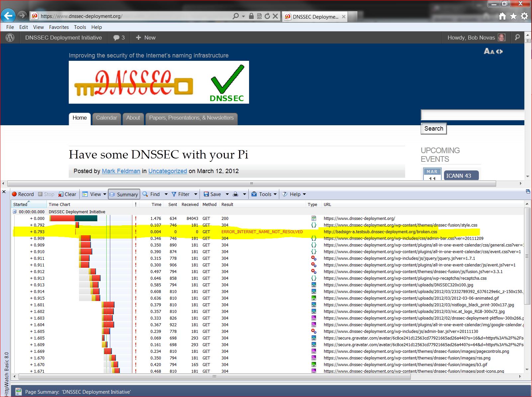The width and height of the screenshot is (532, 397).
Task: Open the File menu
Action: 10,27
